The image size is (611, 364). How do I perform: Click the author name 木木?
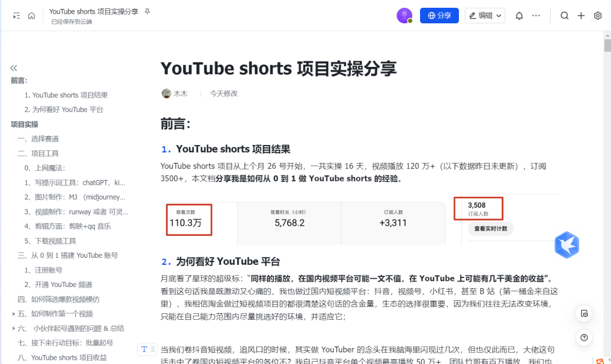point(180,94)
